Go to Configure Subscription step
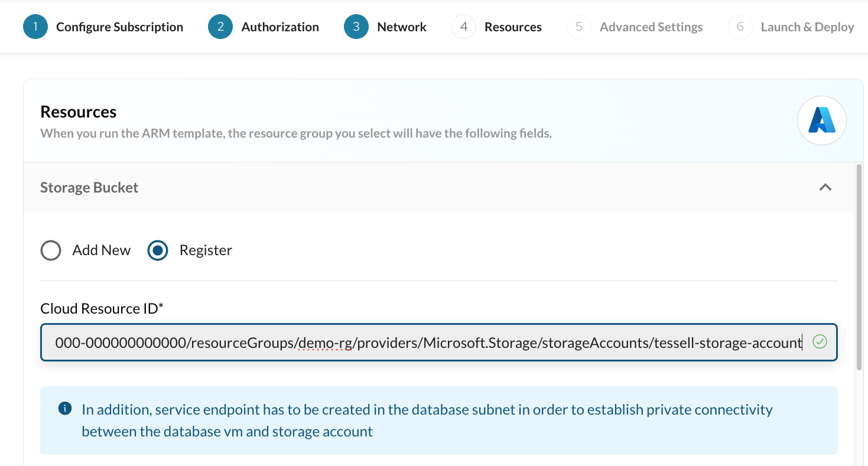The width and height of the screenshot is (868, 466). (119, 27)
